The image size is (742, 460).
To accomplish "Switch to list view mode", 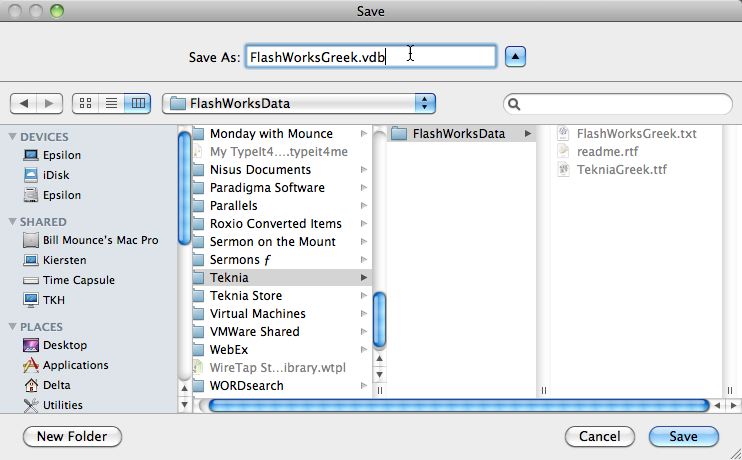I will click(x=112, y=103).
